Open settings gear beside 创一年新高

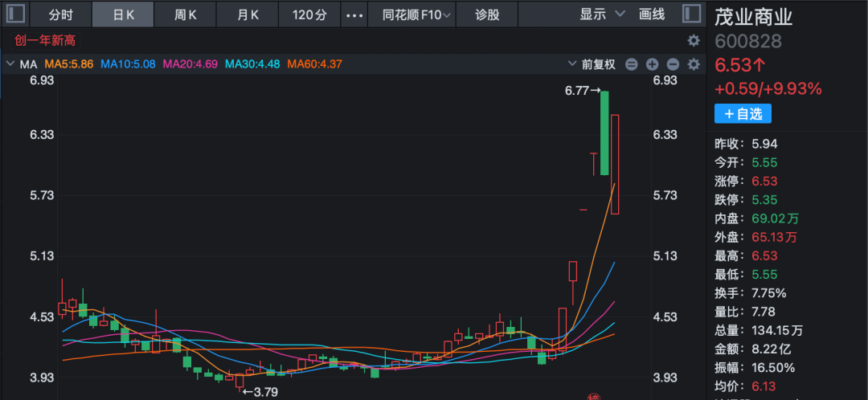(694, 40)
